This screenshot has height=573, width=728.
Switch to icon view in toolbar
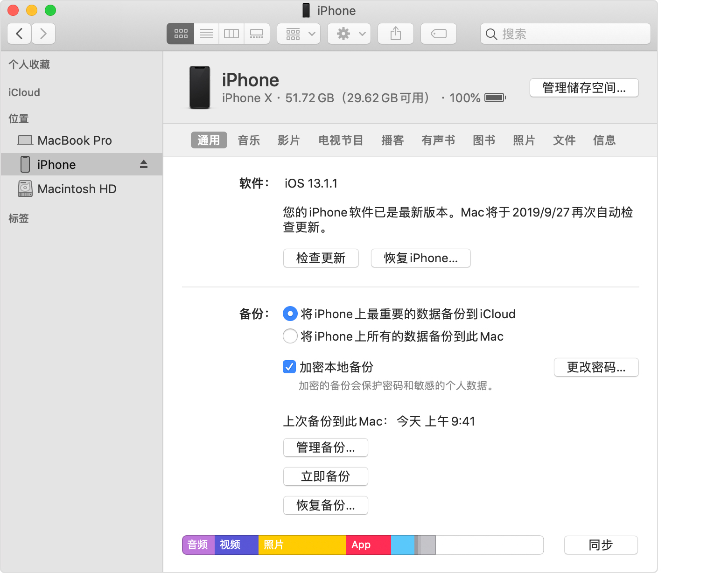[181, 34]
